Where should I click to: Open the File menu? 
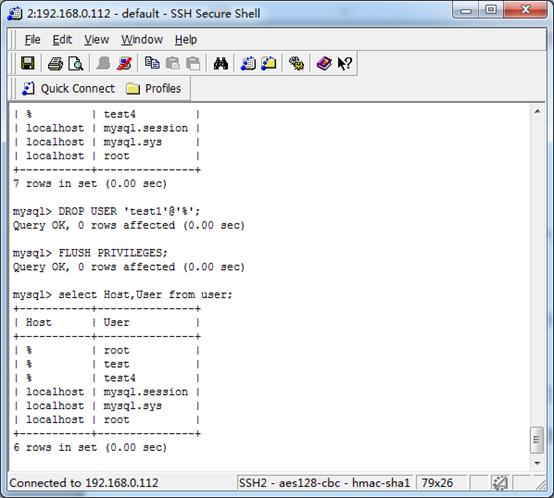(x=33, y=40)
